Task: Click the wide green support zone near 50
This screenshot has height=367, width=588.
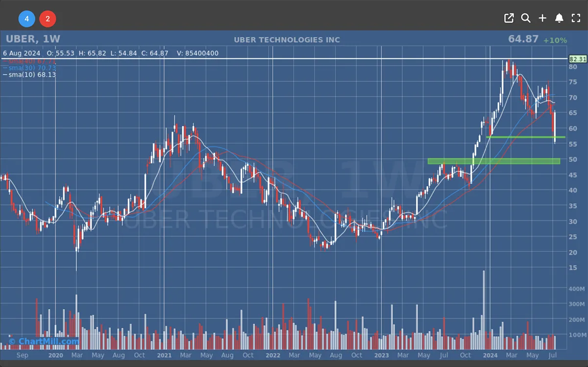Action: pos(493,161)
